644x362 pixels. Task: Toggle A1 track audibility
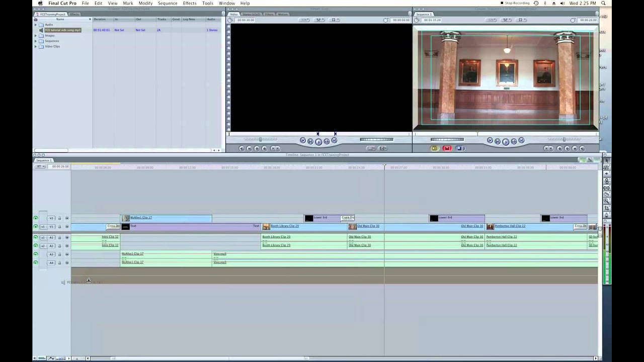[x=35, y=237]
